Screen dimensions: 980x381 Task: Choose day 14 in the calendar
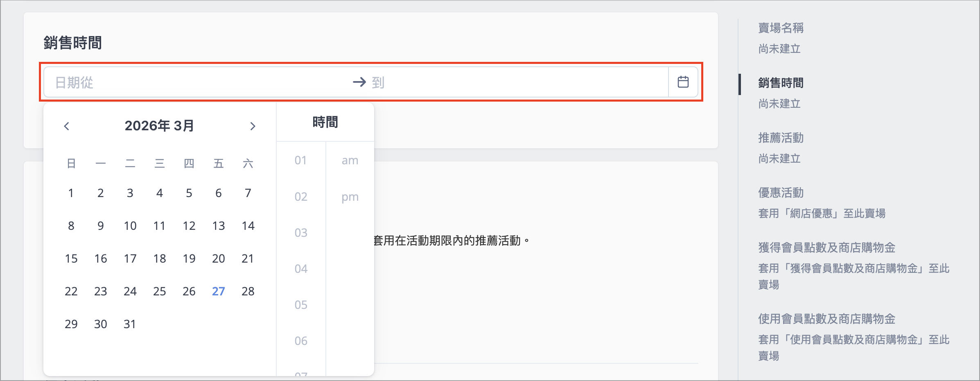click(248, 226)
